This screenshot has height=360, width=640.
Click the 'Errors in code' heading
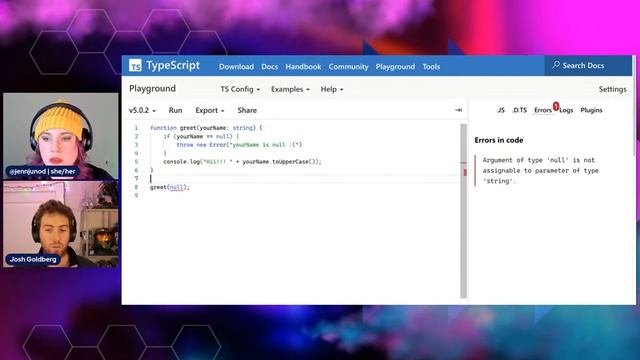point(499,140)
